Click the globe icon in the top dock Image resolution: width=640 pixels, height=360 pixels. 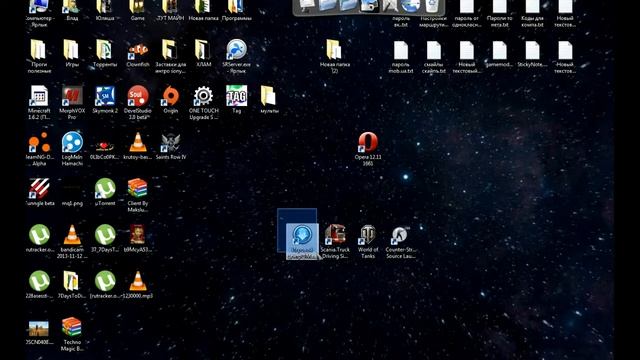tap(410, 6)
